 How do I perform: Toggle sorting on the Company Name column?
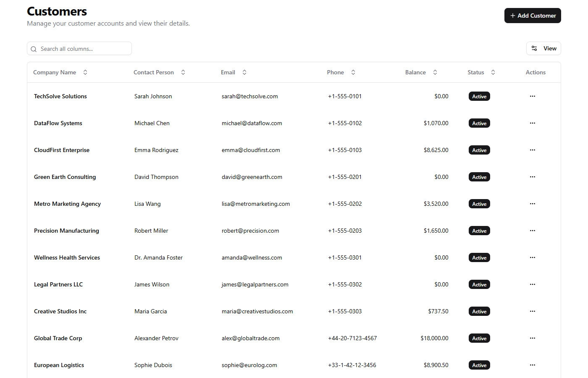85,72
